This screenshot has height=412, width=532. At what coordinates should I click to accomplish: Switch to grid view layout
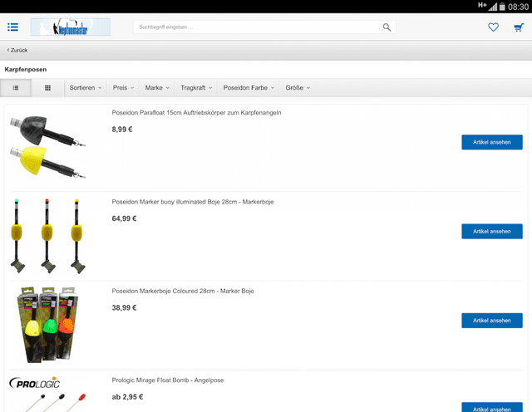click(48, 88)
